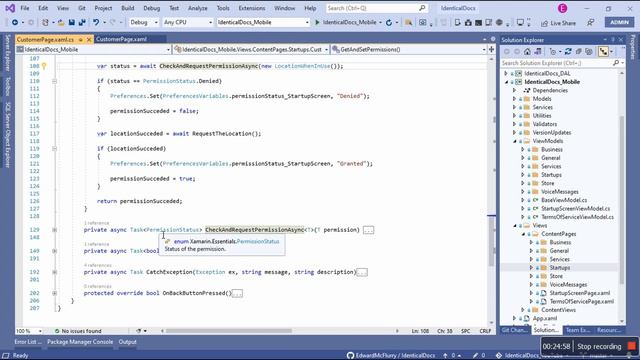This screenshot has height=360, width=640.
Task: Collapse the ContentPages folder
Action: (x=523, y=234)
